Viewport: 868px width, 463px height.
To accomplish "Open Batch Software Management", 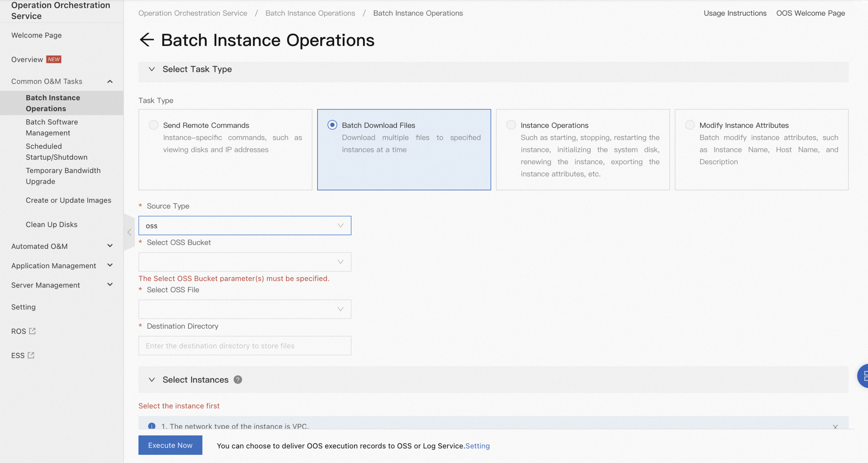I will 52,127.
